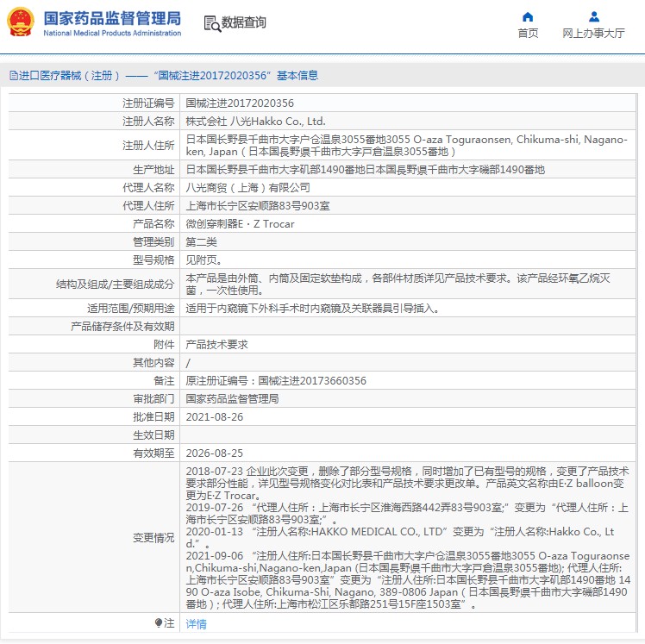Click the document icon before 进口医疗器械

coord(14,75)
